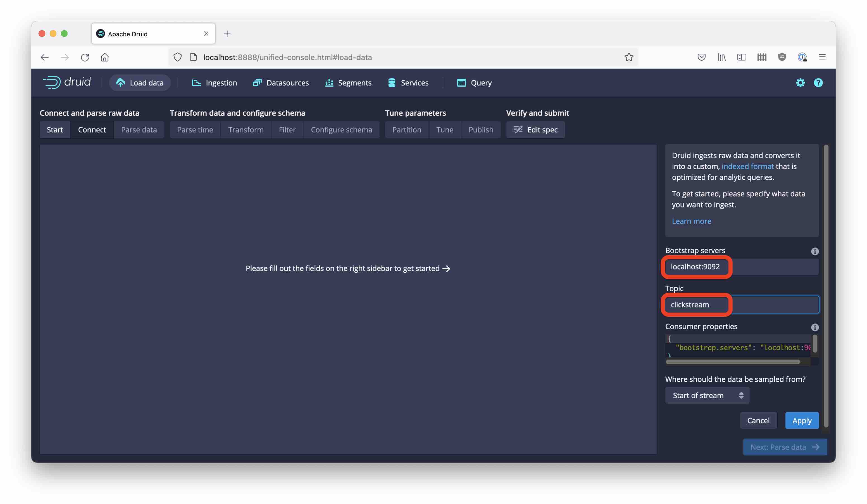Cancel the connection settings
Viewport: 867px width, 504px height.
758,420
